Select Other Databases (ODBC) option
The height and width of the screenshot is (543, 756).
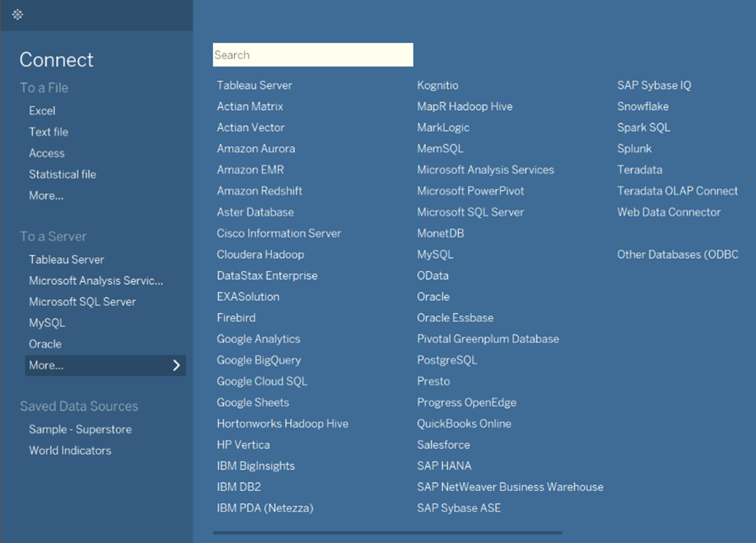[x=677, y=254]
